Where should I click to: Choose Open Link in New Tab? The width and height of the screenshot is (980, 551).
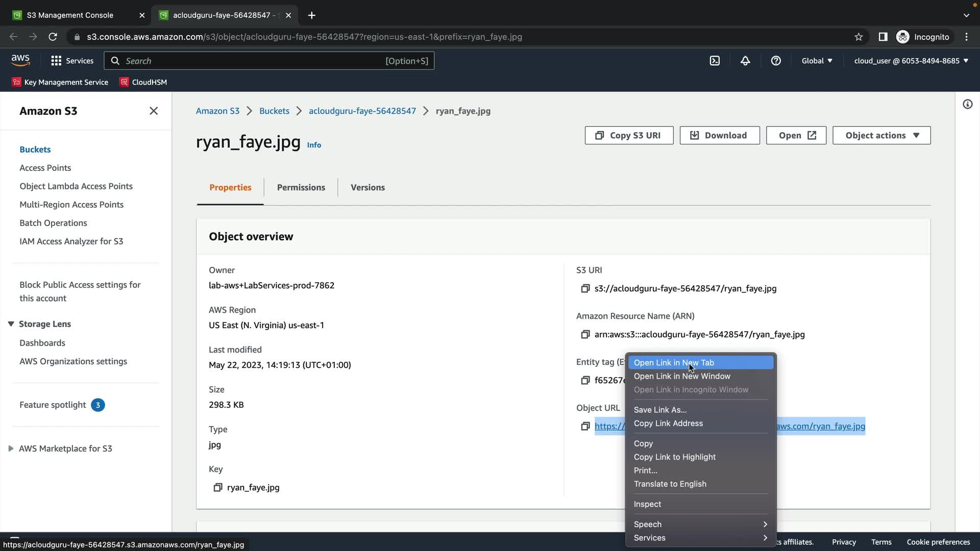click(x=674, y=363)
